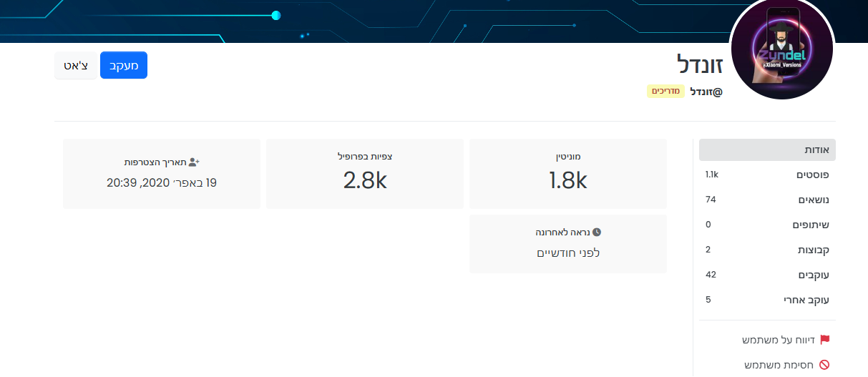View the שיתופים shares section
This screenshot has width=868, height=377.
[767, 225]
